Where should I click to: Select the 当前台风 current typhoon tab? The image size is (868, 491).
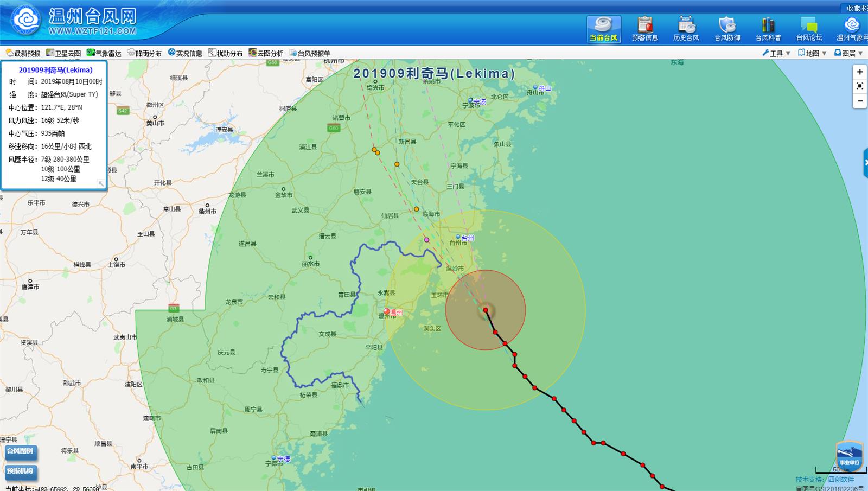coord(603,29)
